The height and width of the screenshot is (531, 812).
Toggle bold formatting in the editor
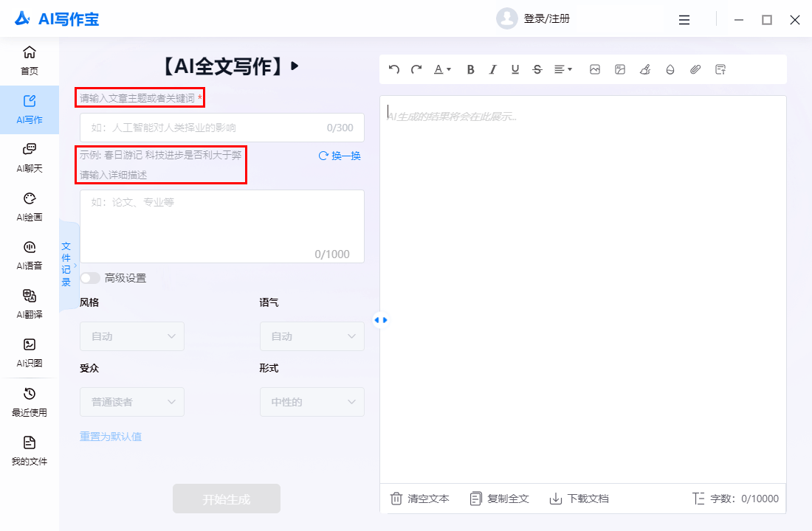[x=470, y=69]
